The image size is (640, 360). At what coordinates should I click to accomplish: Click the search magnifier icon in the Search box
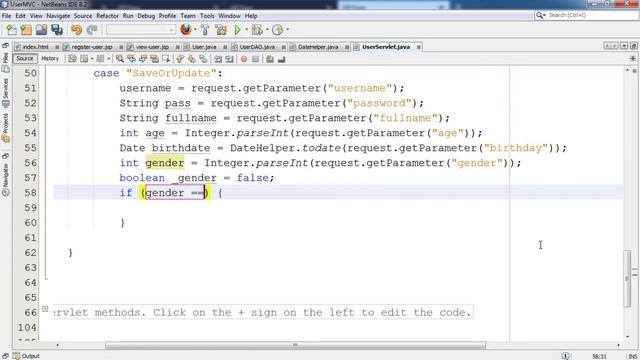point(540,15)
